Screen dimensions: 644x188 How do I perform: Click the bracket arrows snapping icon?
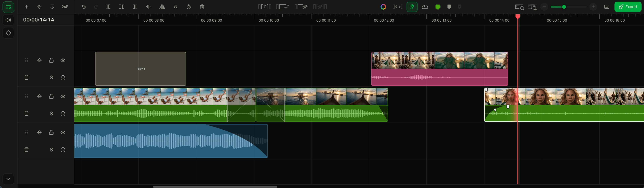coord(398,7)
